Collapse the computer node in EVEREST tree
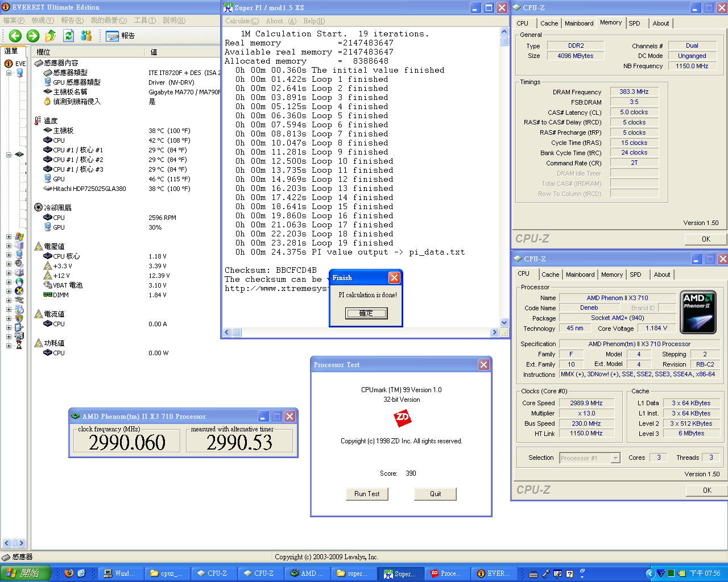 pos(9,73)
